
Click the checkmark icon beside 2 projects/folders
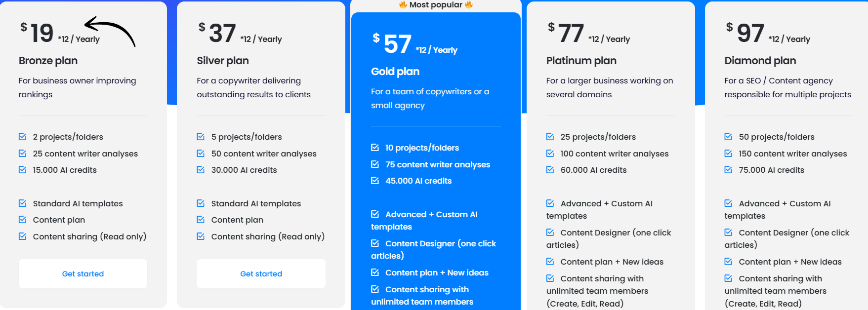pyautogui.click(x=23, y=137)
